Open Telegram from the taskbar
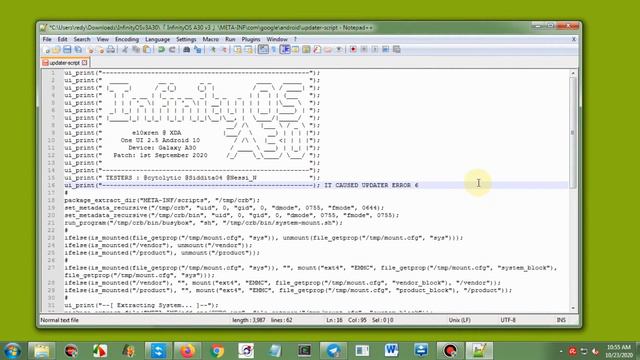The image size is (640, 360). (x=333, y=351)
